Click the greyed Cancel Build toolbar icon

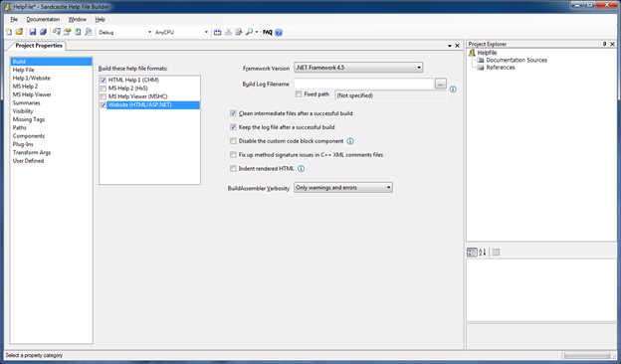coord(228,32)
